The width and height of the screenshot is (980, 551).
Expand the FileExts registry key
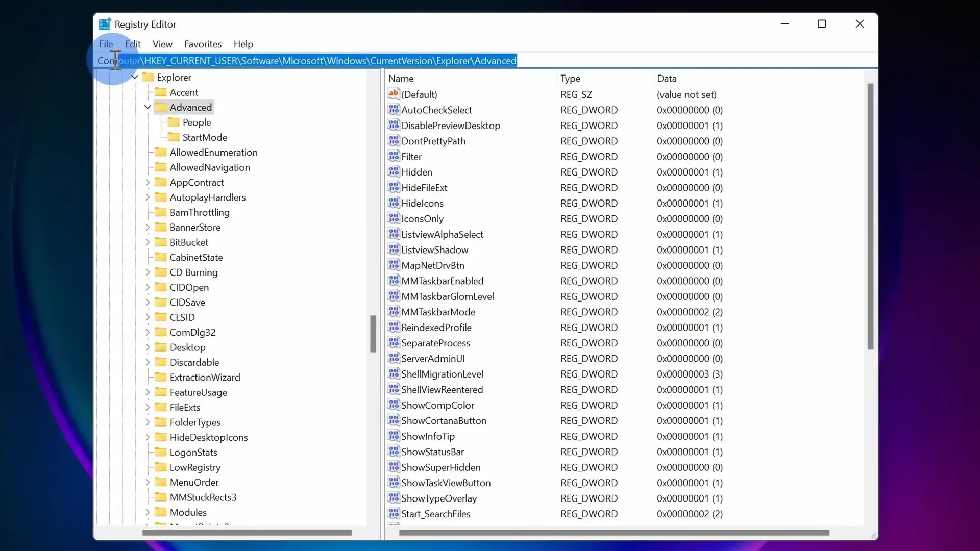pos(148,407)
